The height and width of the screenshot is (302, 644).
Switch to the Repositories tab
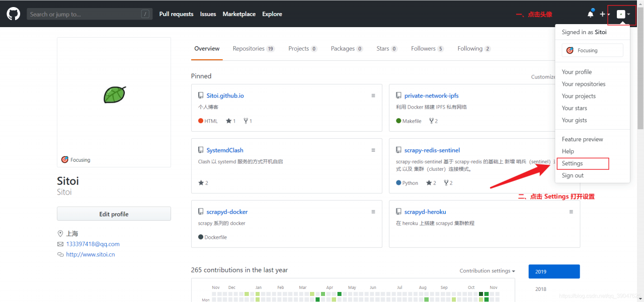pyautogui.click(x=254, y=49)
